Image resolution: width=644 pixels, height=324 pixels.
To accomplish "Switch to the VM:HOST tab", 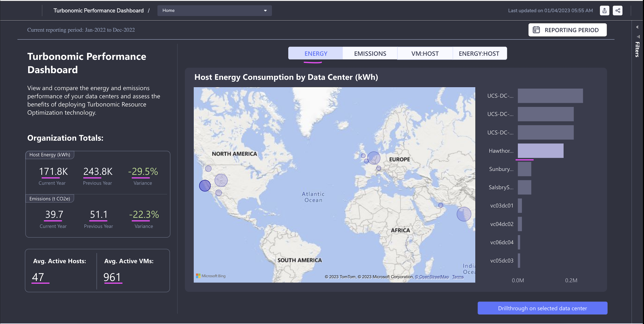I will pyautogui.click(x=425, y=54).
